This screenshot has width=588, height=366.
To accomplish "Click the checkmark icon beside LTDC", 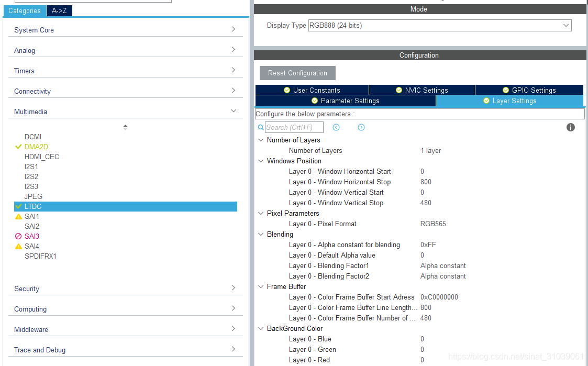I will [18, 206].
